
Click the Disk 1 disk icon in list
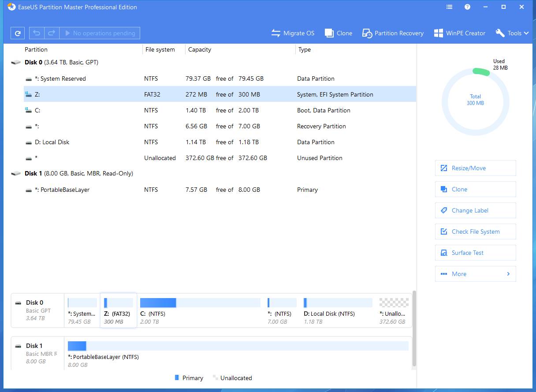pos(16,174)
